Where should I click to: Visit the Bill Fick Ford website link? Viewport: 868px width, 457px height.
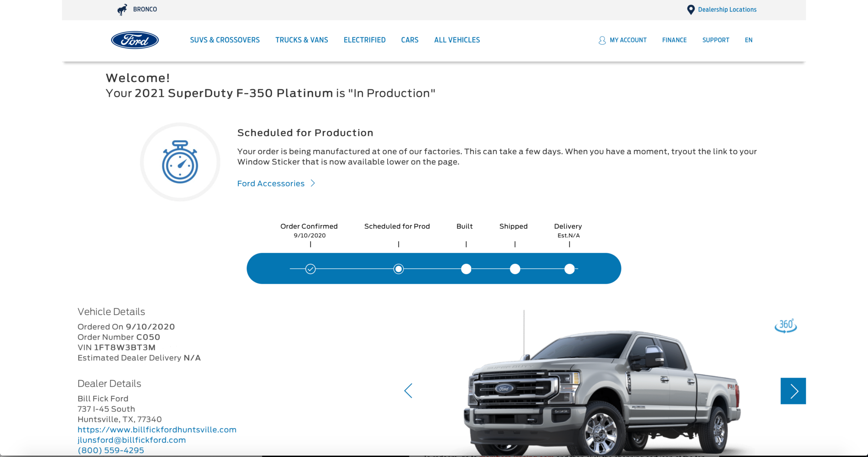coord(157,429)
